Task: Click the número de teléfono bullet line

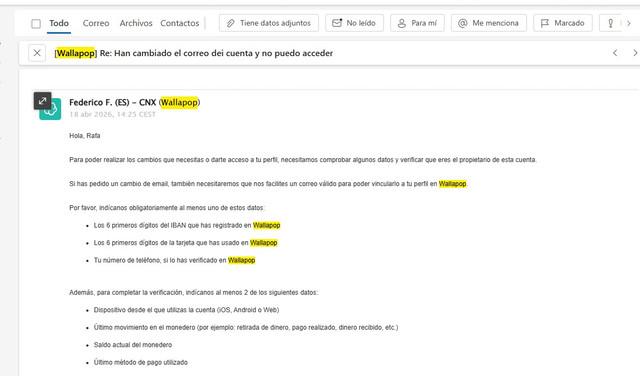Action: coord(174,260)
